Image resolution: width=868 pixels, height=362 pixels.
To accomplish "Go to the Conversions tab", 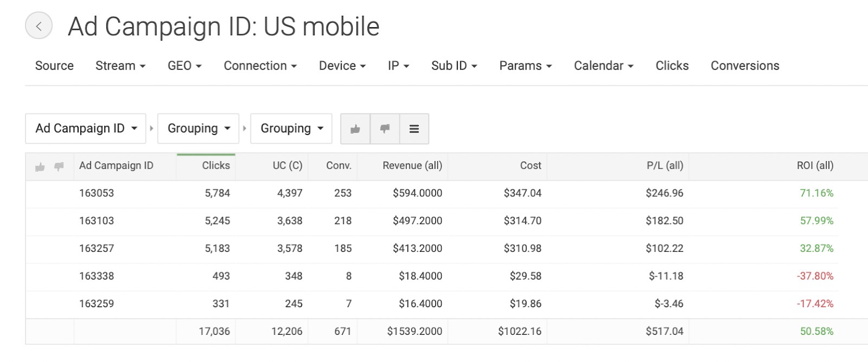I will pos(745,66).
